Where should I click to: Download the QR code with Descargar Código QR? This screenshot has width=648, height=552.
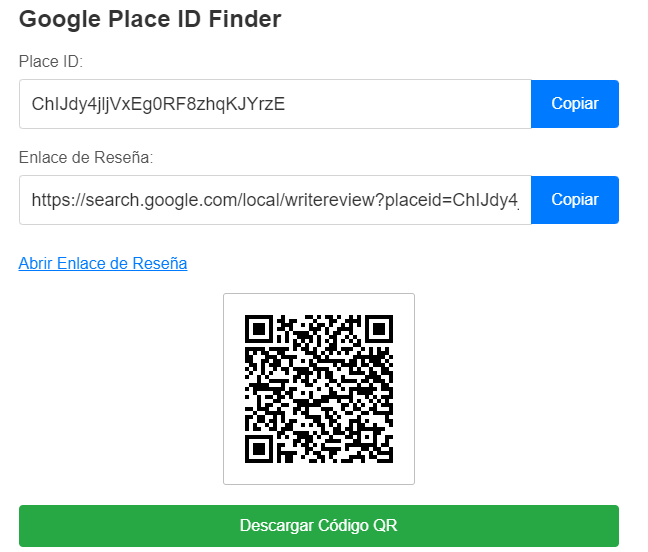coord(319,525)
